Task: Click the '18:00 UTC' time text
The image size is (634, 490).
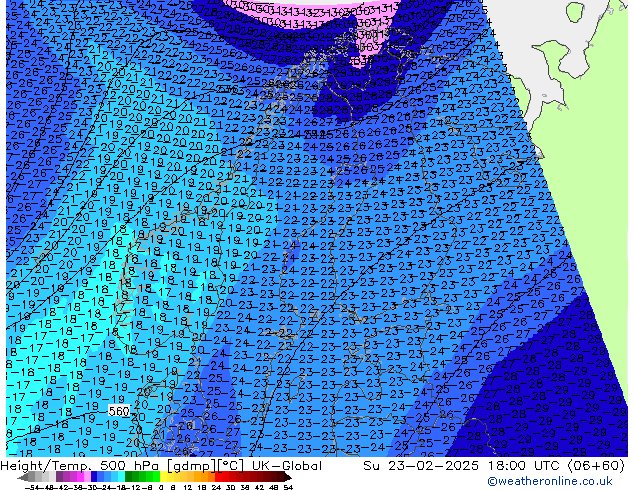Action: click(x=526, y=465)
